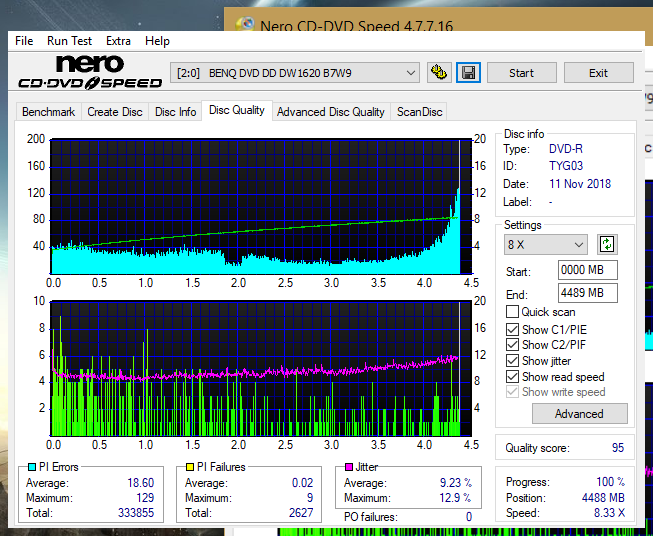Click the disc ID TYG03
The width and height of the screenshot is (653, 536).
pos(566,166)
